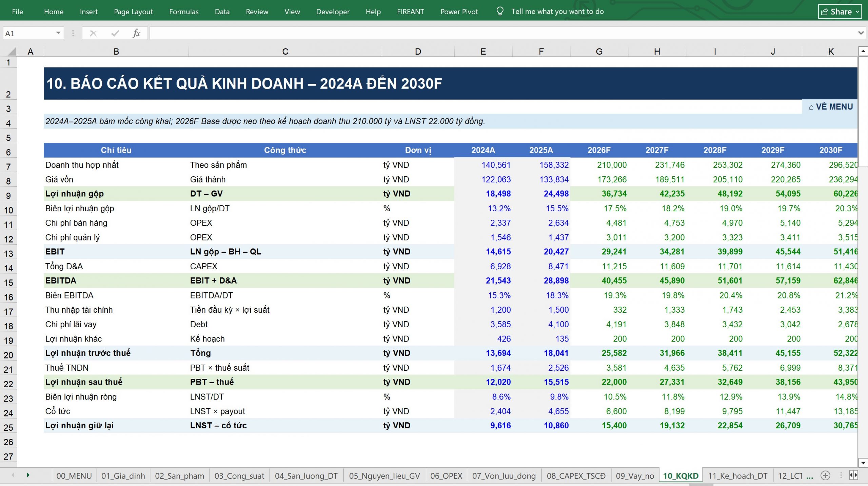Open the Formulas ribbon tab
This screenshot has width=868, height=486.
point(184,12)
